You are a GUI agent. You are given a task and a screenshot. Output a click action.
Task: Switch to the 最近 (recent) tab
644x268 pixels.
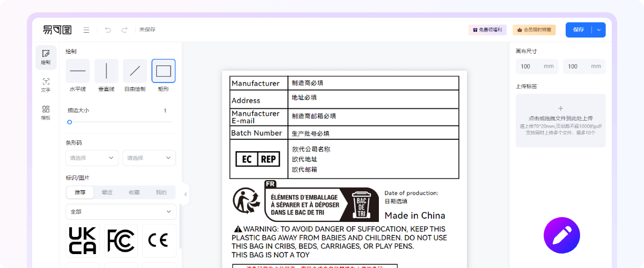click(107, 192)
